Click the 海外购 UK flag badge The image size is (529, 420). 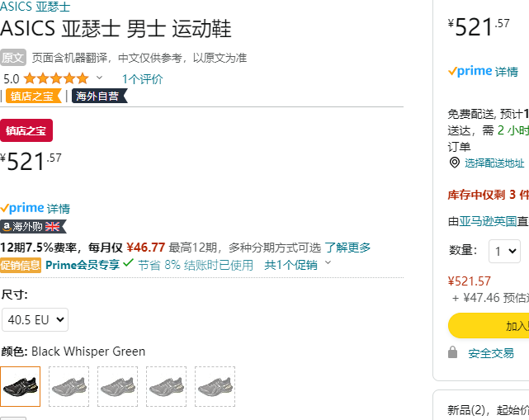coord(33,226)
